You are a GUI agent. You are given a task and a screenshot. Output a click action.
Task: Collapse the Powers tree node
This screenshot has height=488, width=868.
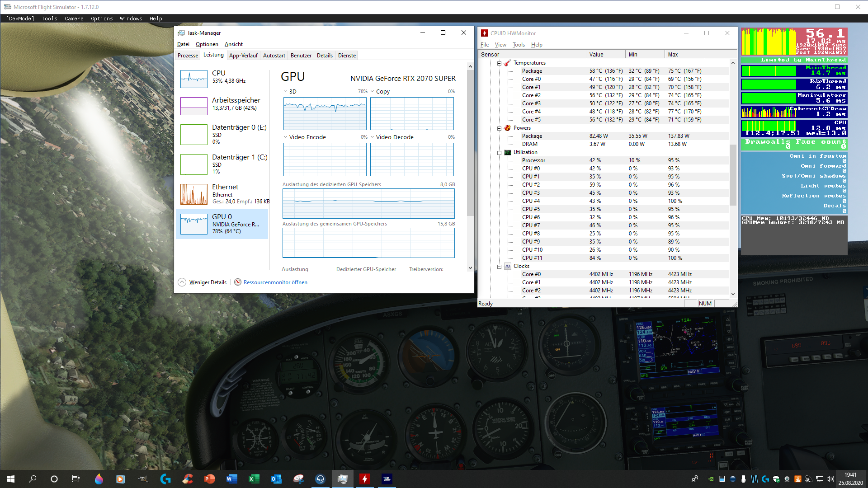tap(500, 128)
